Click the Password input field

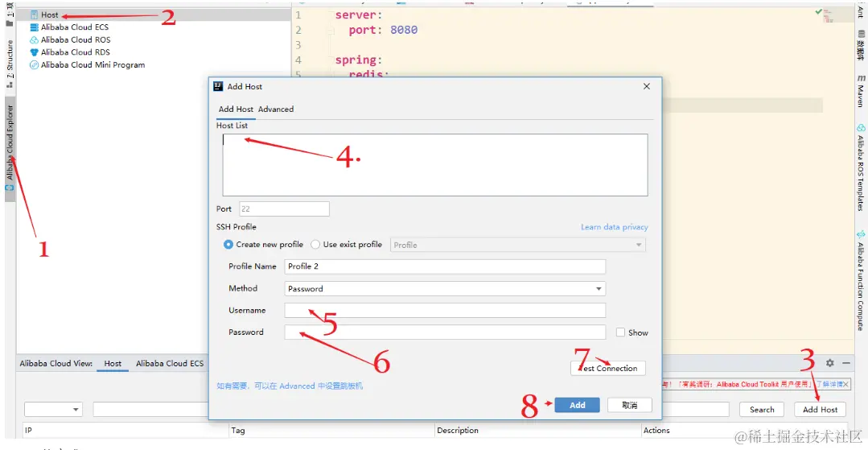tap(445, 332)
